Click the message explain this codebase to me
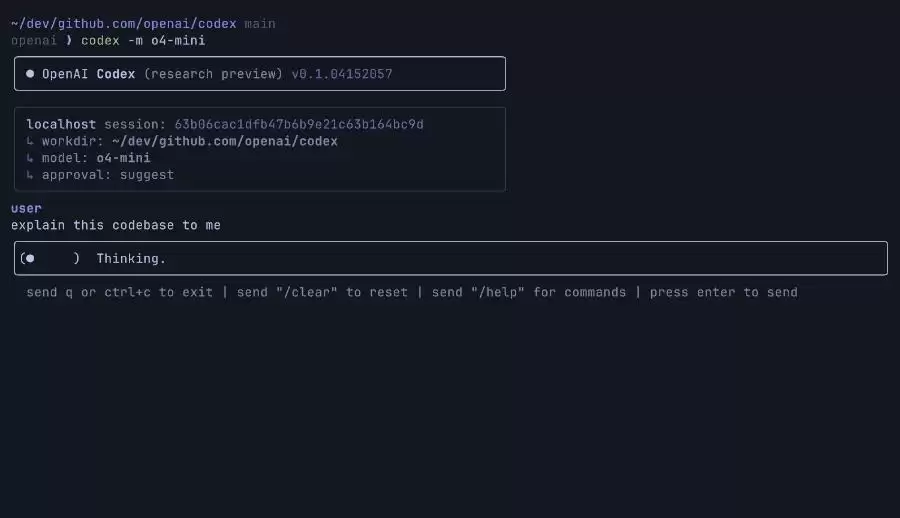 115,225
